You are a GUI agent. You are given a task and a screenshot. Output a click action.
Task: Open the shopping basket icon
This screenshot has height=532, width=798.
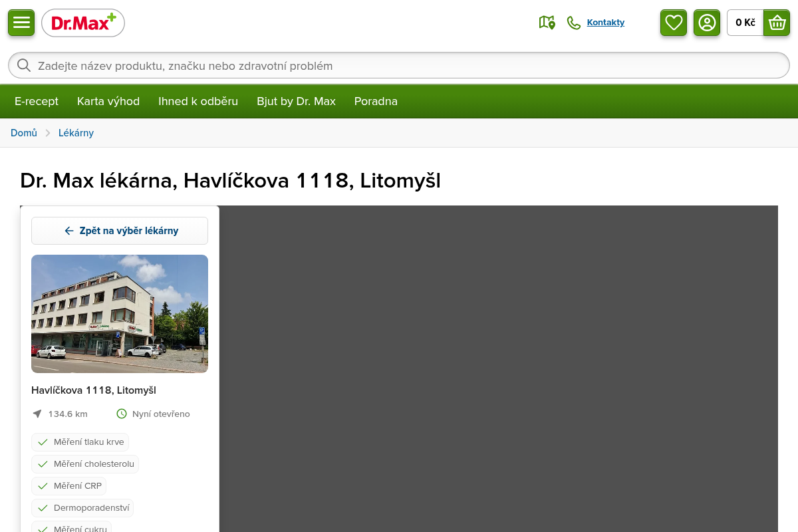tap(777, 23)
